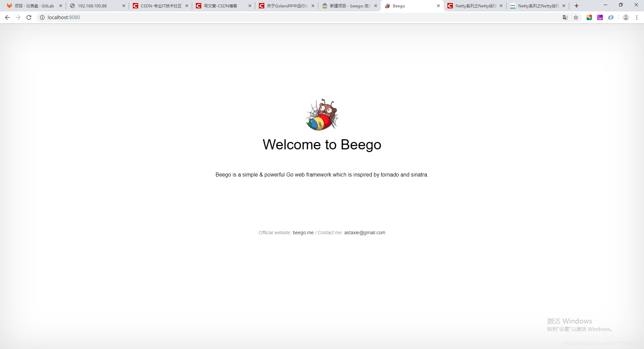Click the browser forward arrow
This screenshot has width=644, height=349.
point(18,17)
